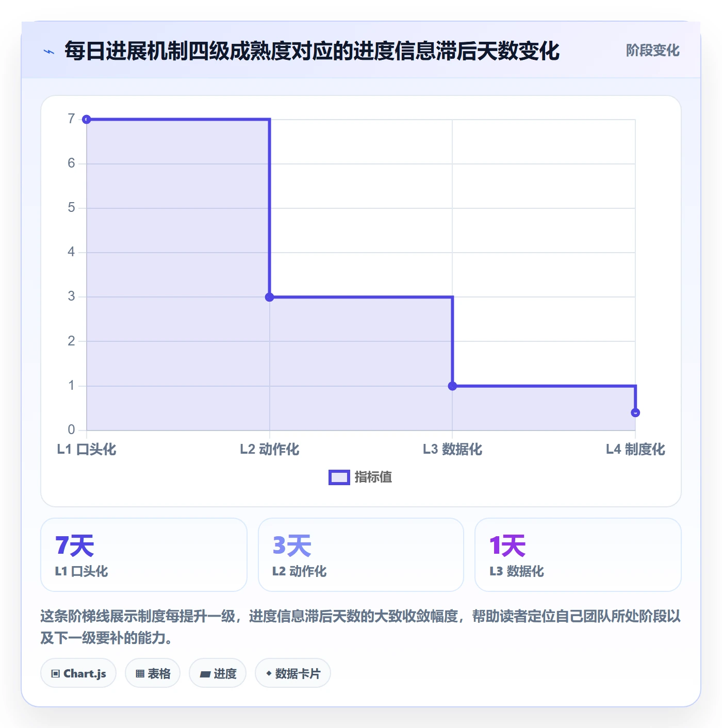Image resolution: width=722 pixels, height=728 pixels.
Task: Click the lightning icon beside the title
Action: 49,52
